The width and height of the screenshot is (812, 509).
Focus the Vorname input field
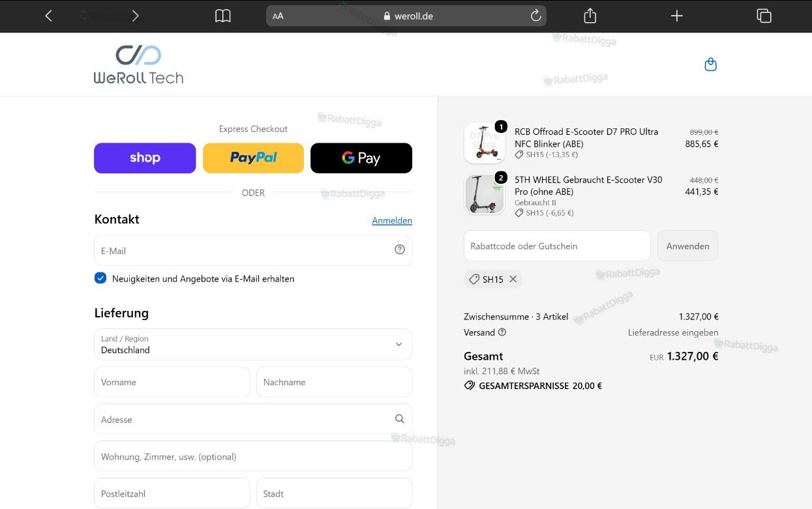(172, 382)
